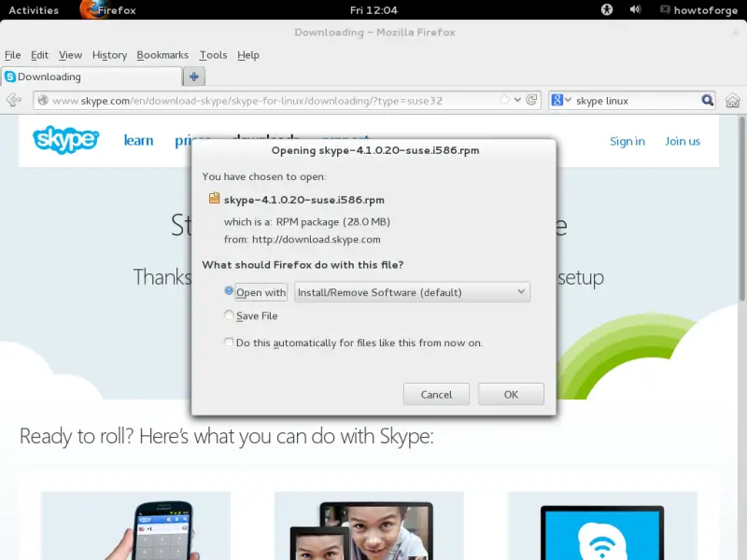
Task: Expand Install/Remove Software application dropdown
Action: click(x=412, y=292)
